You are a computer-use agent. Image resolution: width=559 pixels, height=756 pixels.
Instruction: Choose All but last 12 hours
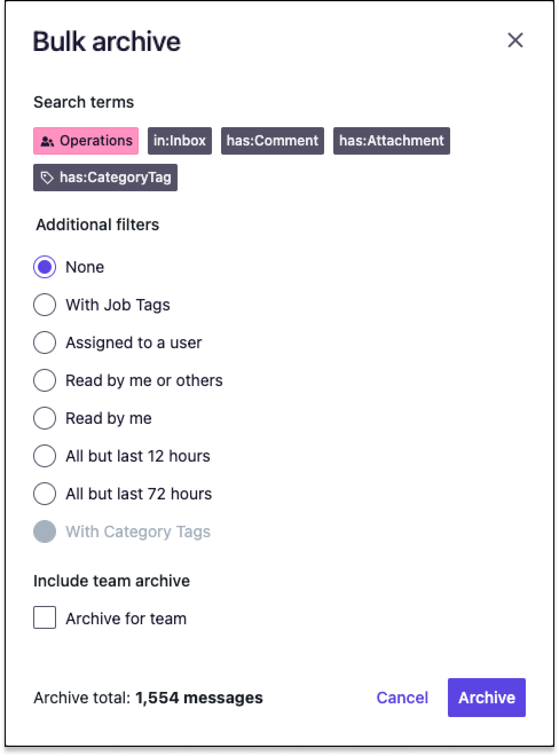point(45,456)
